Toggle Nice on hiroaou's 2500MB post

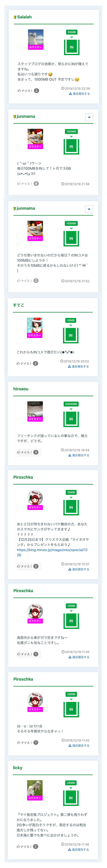point(24,452)
